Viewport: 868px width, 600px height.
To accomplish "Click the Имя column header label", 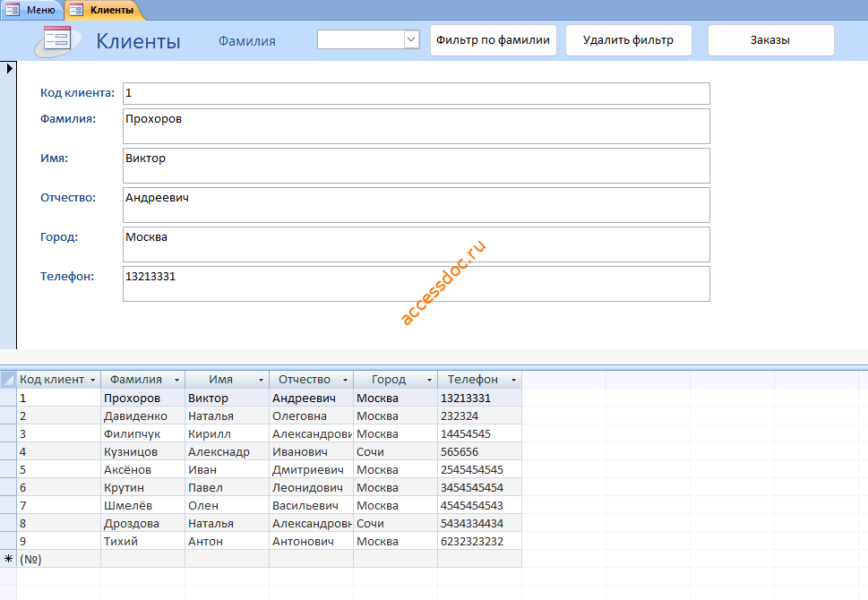I will pos(220,380).
